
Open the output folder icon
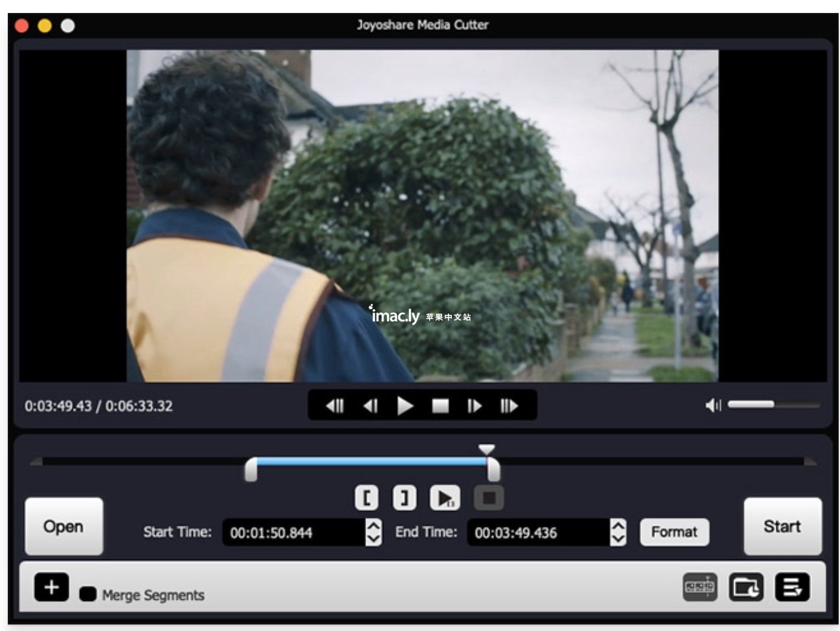click(746, 588)
